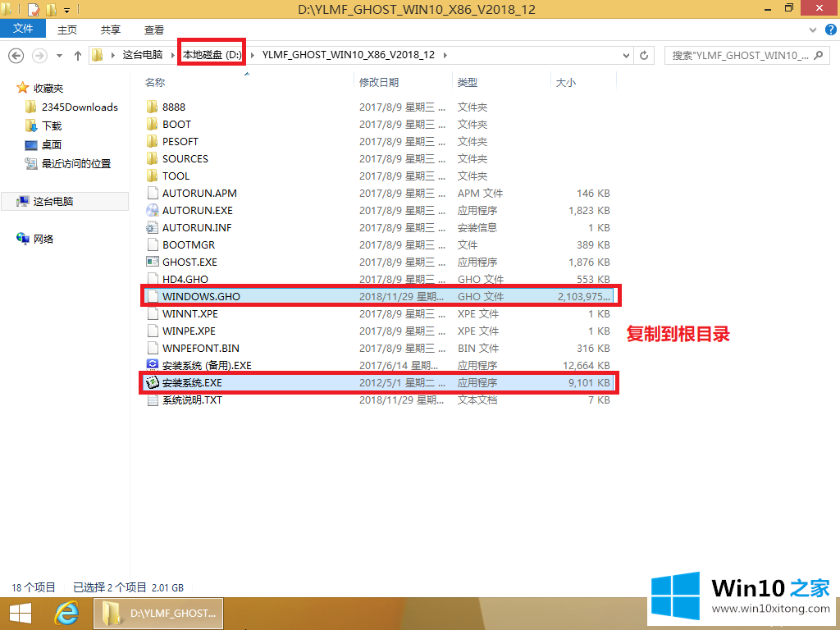This screenshot has width=840, height=630.
Task: Click the Forward navigation arrow
Action: [39, 55]
